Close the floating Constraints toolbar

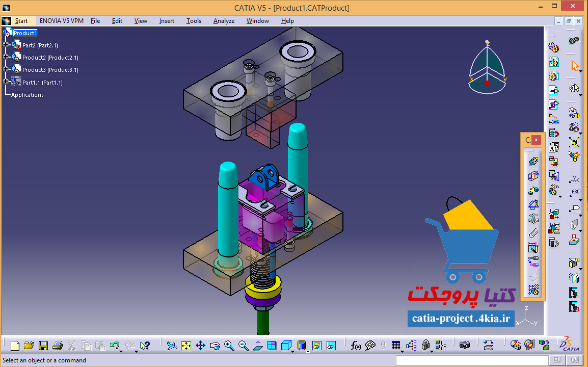click(x=536, y=140)
